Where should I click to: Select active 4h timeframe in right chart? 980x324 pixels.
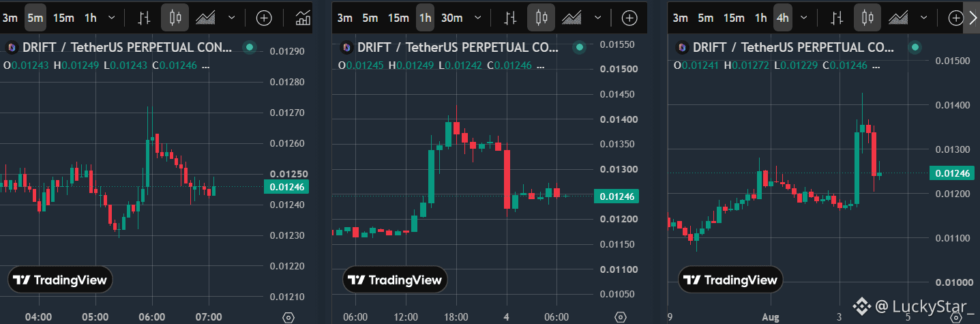click(782, 18)
